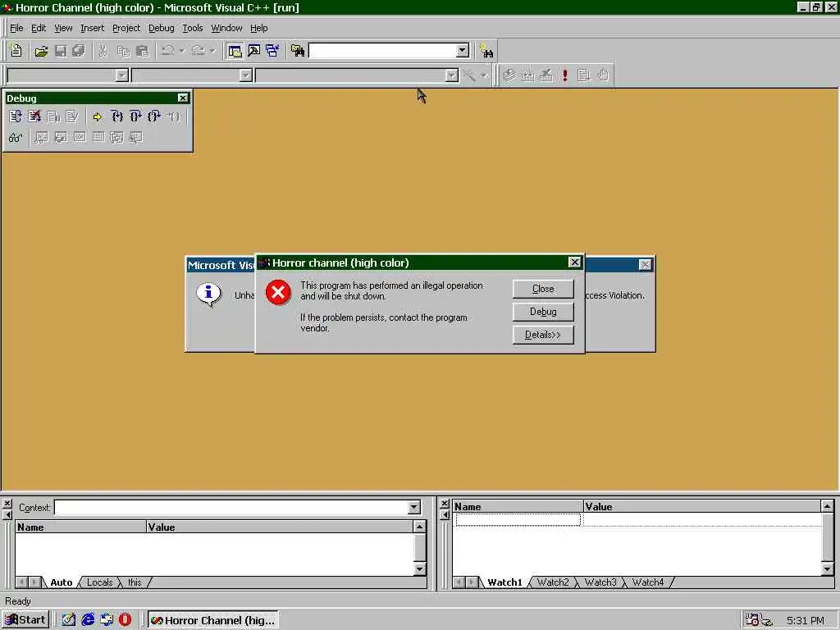Screen dimensions: 840x630
Task: Click the Find text input field
Action: (382, 50)
